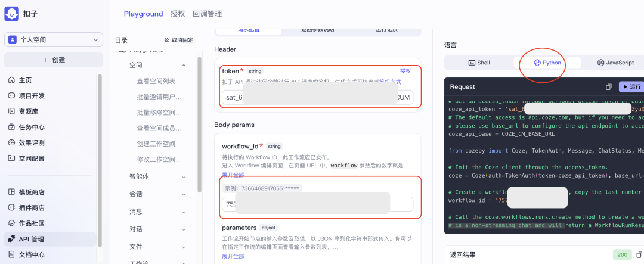The image size is (644, 264).
Task: Click the 200 status badge
Action: click(x=622, y=255)
